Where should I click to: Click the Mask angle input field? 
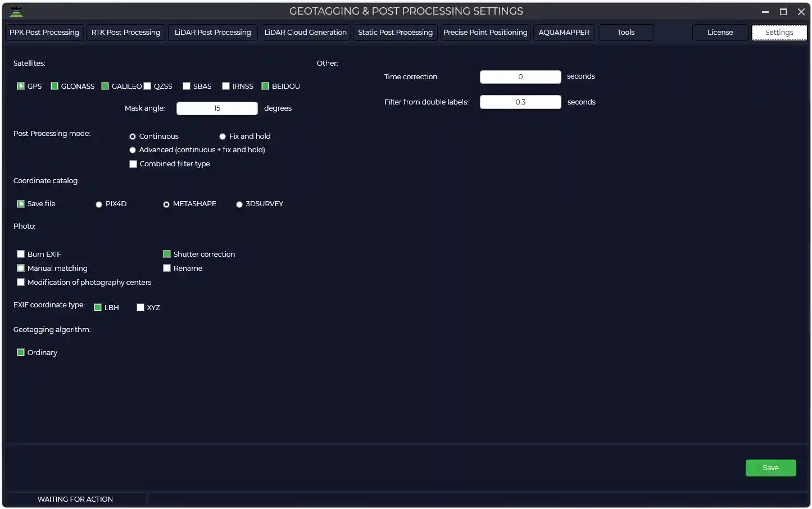pos(217,108)
